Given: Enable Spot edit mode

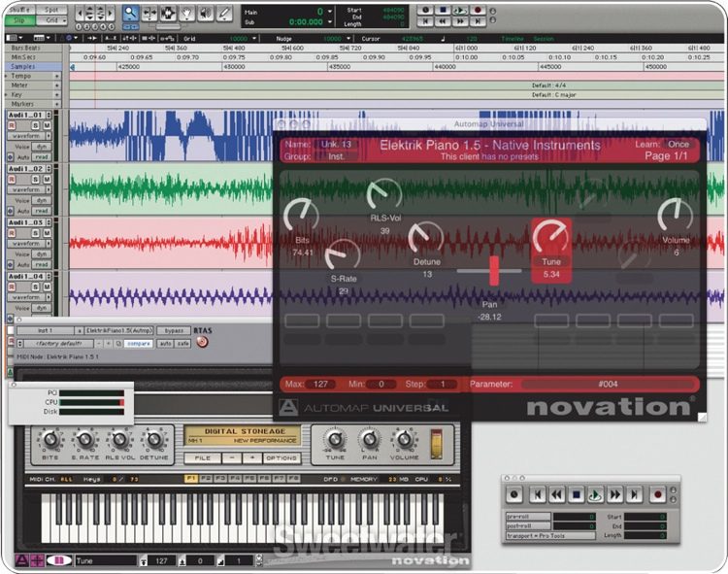Looking at the screenshot, I should [x=51, y=10].
